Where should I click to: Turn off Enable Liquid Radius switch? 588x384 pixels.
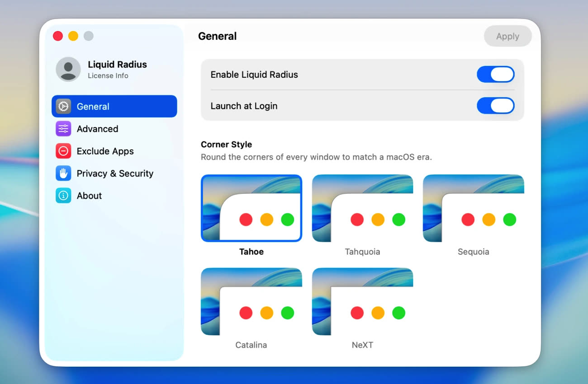(496, 75)
